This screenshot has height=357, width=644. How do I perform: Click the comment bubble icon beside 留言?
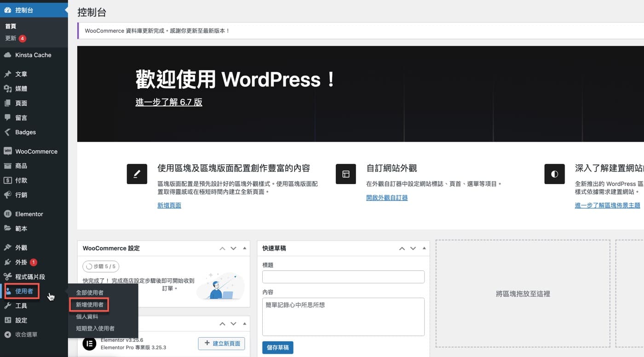(x=7, y=118)
